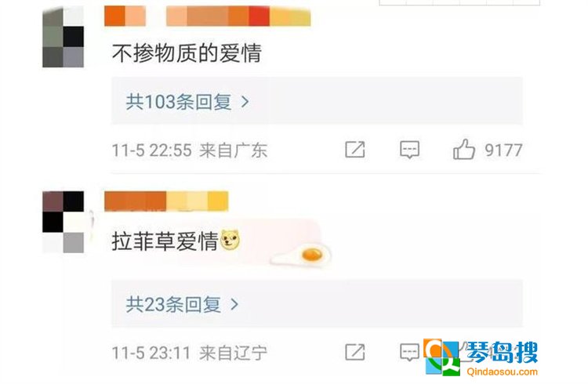Like the first comment with thumbs-up icon
588x384 pixels.
464,149
